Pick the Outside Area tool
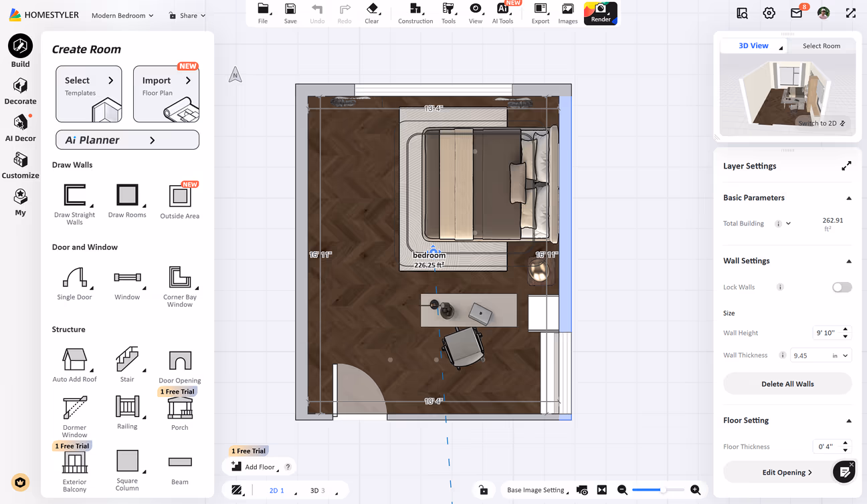This screenshot has width=867, height=504. click(180, 201)
